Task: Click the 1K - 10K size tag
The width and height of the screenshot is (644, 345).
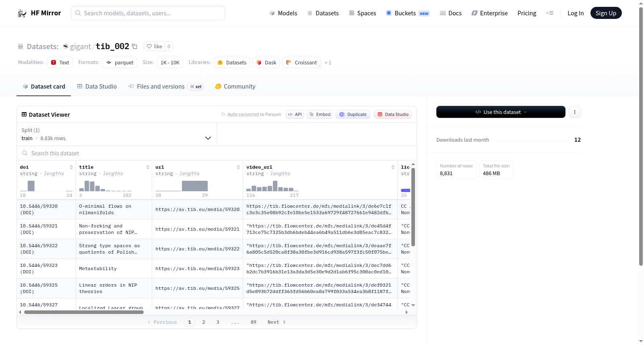Action: (170, 62)
